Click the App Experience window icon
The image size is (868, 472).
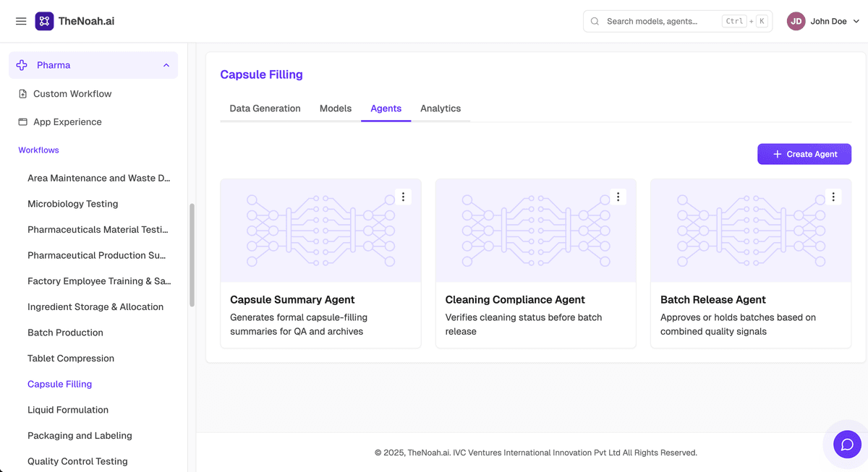pyautogui.click(x=22, y=122)
